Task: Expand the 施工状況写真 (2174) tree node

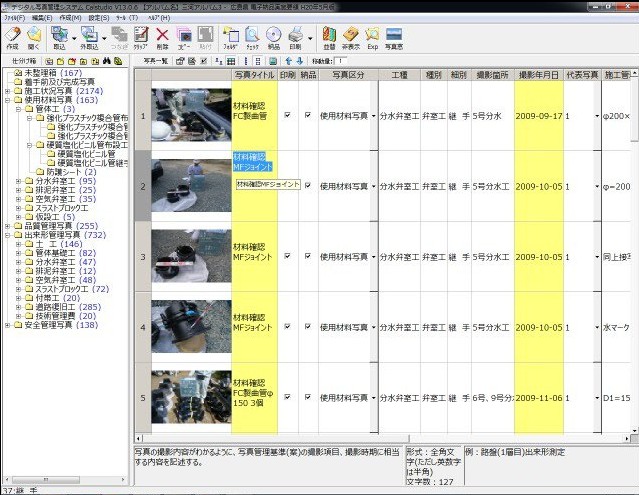Action: pyautogui.click(x=7, y=91)
